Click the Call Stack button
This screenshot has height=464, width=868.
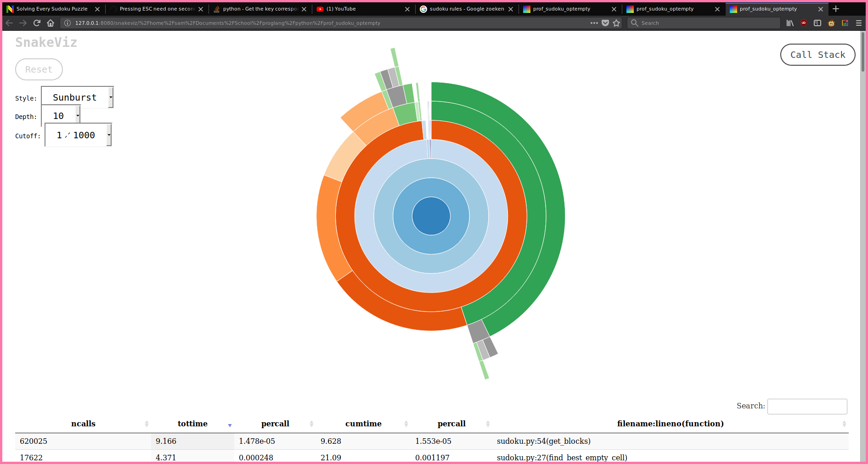tap(817, 55)
